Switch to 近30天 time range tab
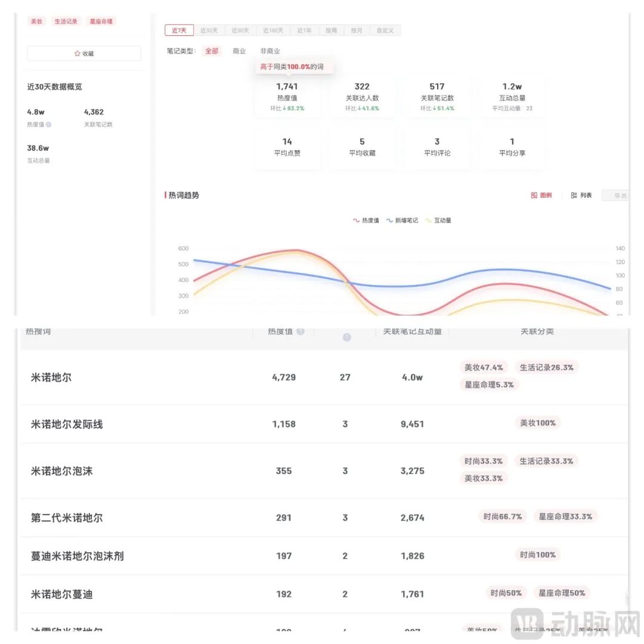 click(209, 30)
